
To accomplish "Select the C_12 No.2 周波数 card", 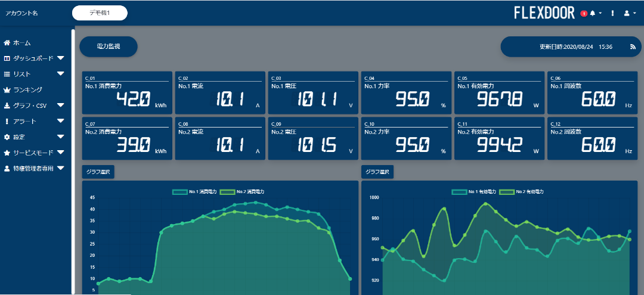I will click(x=592, y=138).
